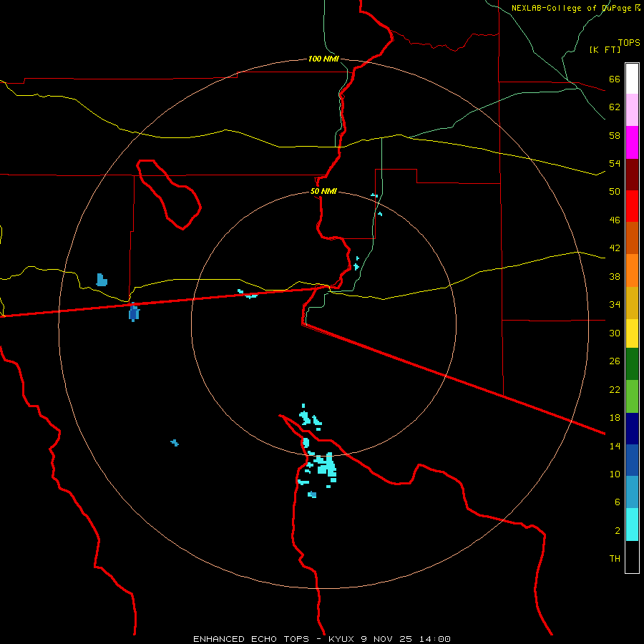Click the legend value 14

[615, 446]
